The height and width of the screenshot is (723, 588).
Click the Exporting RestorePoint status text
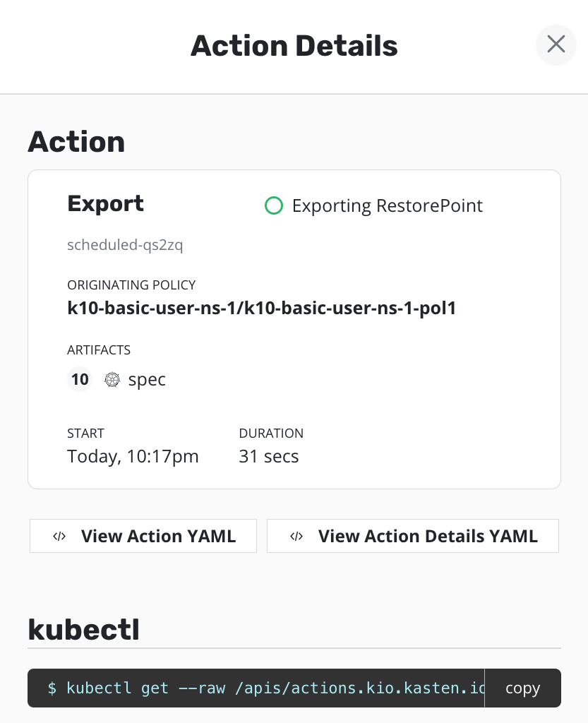pyautogui.click(x=387, y=206)
